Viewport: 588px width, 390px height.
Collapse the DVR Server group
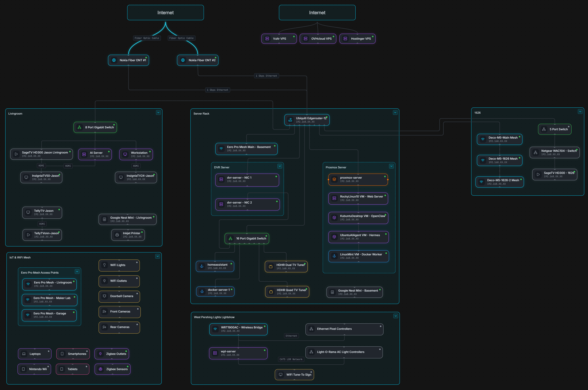pos(280,166)
